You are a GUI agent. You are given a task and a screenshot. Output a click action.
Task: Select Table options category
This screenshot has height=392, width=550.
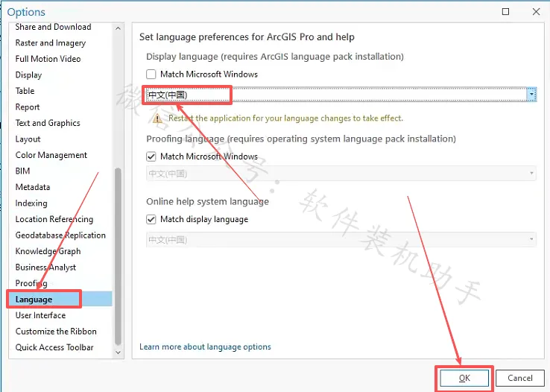click(x=25, y=91)
